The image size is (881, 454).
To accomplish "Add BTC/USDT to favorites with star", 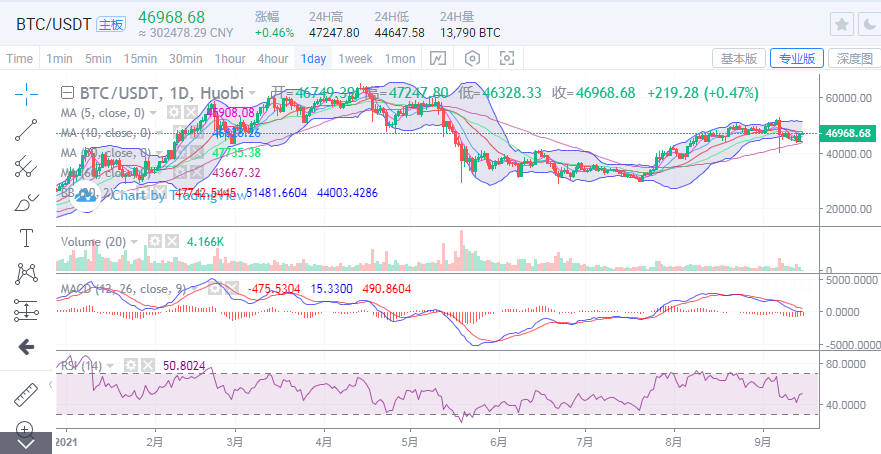I will click(x=843, y=24).
